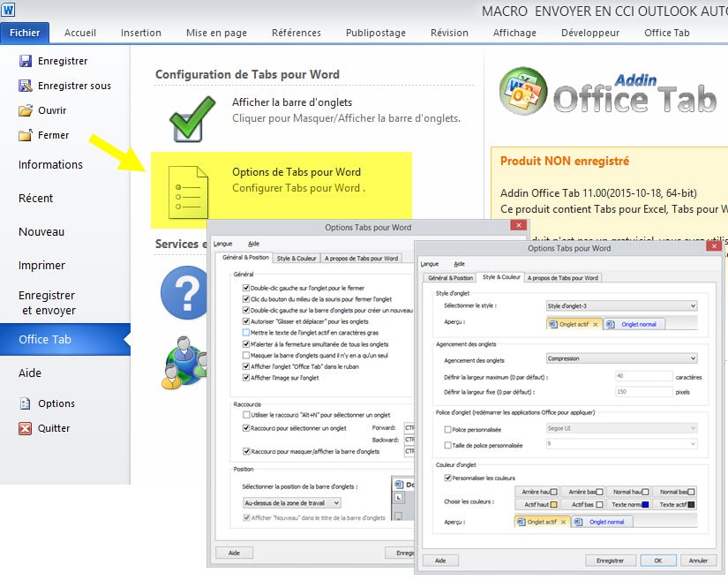728x580 pixels.
Task: Toggle the Personnaliser les couleurs checkbox
Action: pos(447,478)
